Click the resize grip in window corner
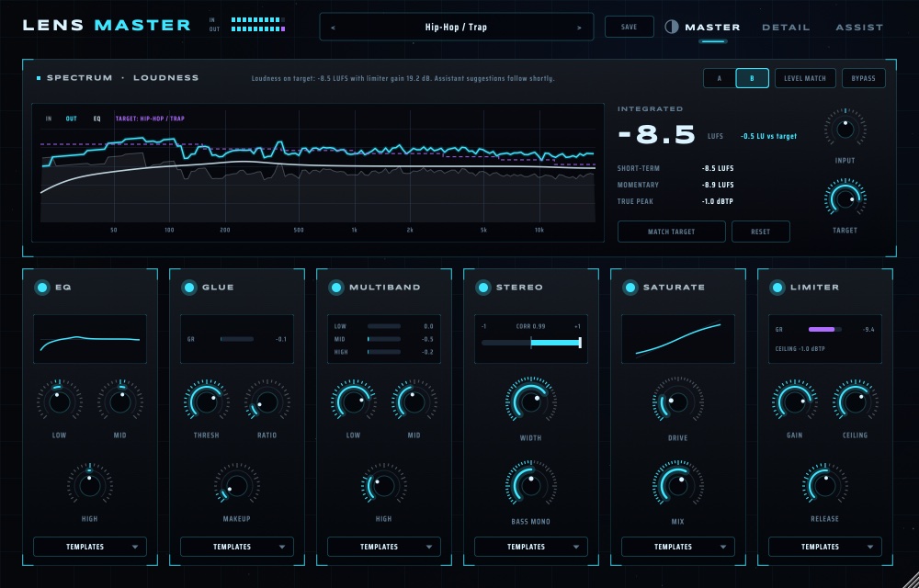Screen dimensions: 919x588 click(911, 580)
